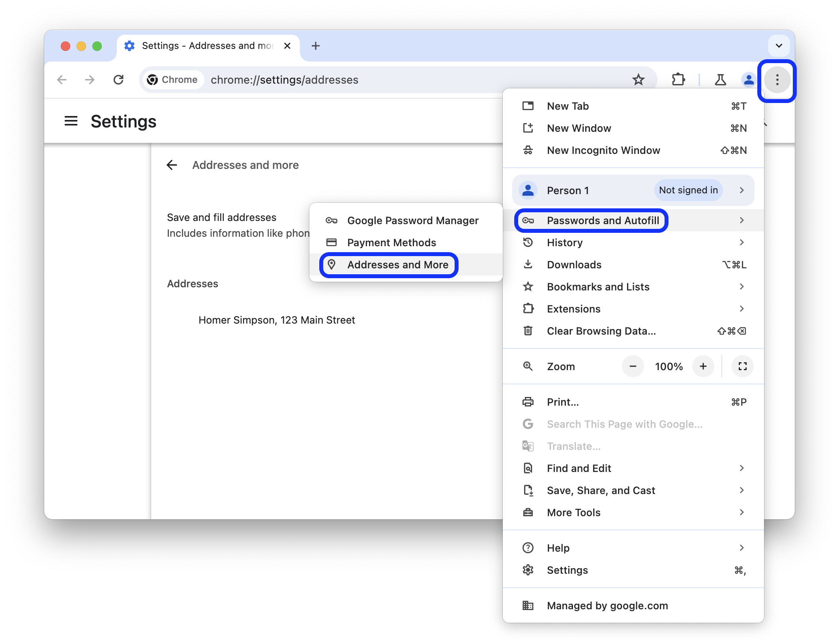Viewport: 839px width, 644px height.
Task: Expand the Save, Share, and Cast submenu
Action: click(x=742, y=490)
